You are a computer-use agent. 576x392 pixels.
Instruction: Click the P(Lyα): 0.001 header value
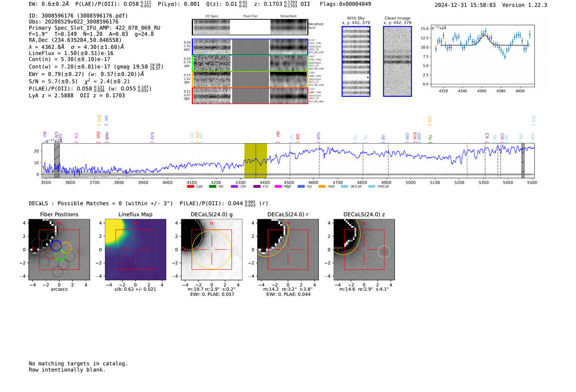tap(179, 4)
